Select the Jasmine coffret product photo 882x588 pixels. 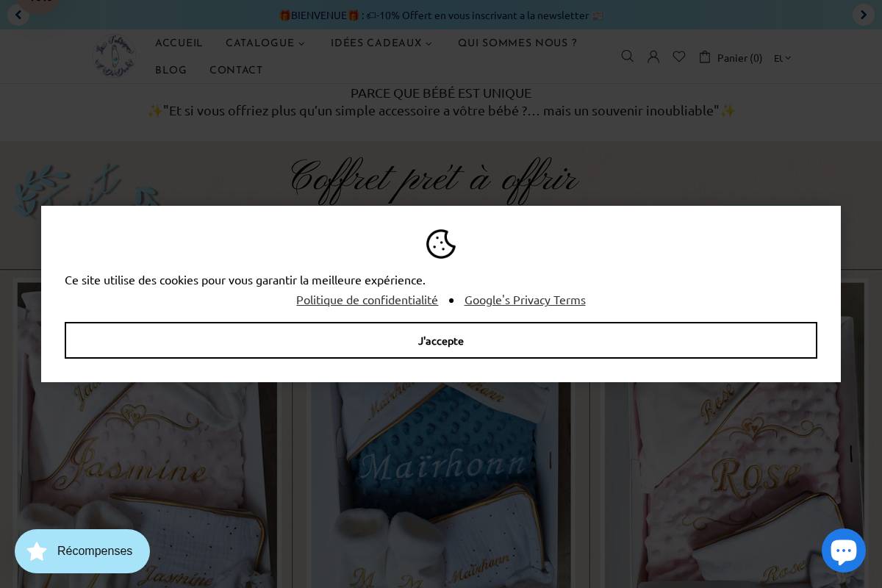(147, 470)
